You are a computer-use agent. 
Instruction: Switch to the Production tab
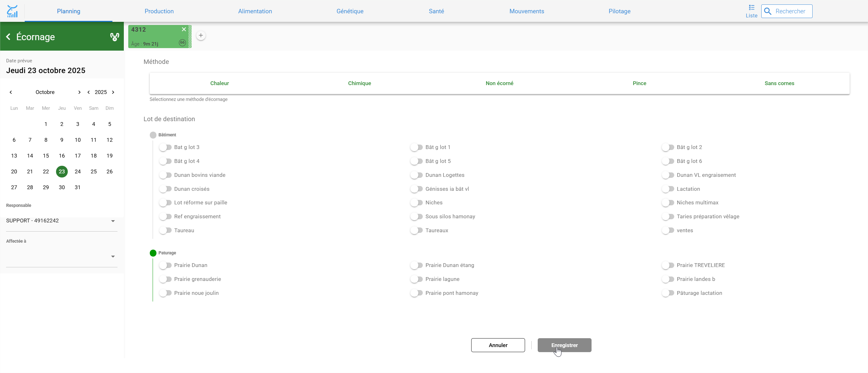[x=159, y=11]
